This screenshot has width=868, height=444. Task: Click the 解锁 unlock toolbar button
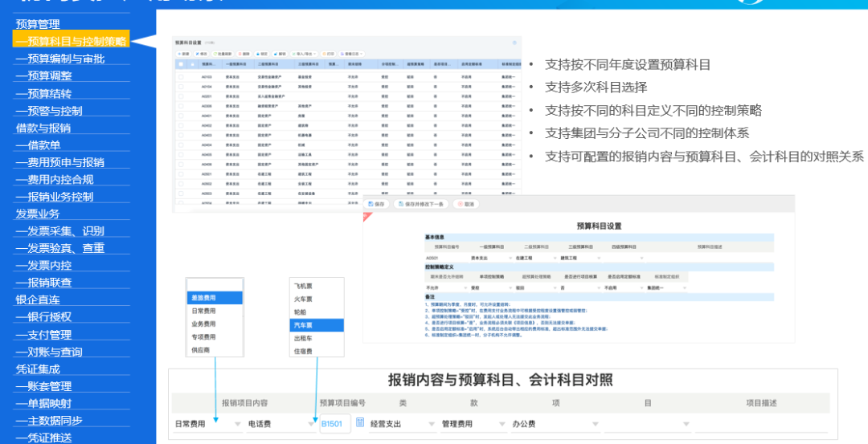(280, 54)
